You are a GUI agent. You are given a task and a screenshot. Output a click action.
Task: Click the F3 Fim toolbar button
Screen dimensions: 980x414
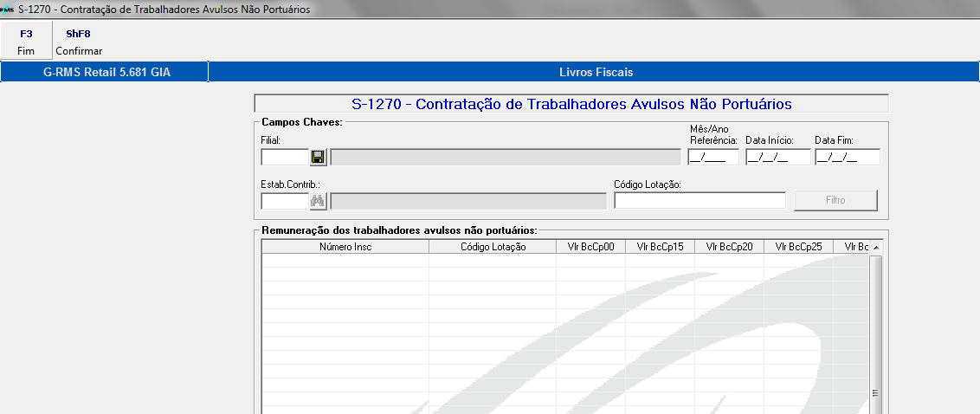pyautogui.click(x=26, y=42)
